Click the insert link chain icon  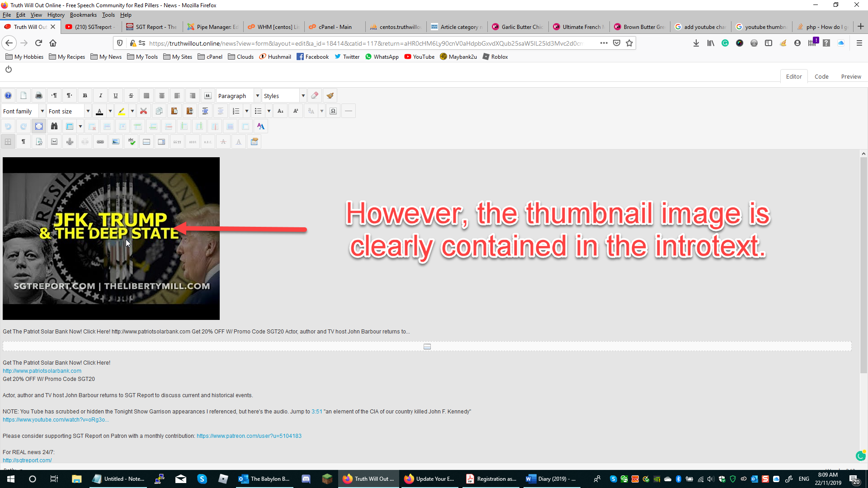click(100, 142)
